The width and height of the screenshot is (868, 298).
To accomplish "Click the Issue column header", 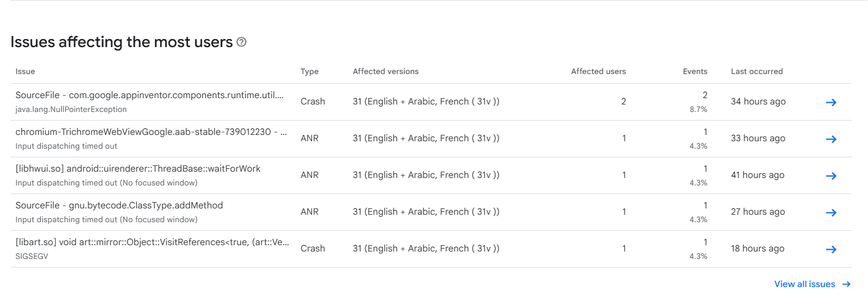I will point(25,72).
